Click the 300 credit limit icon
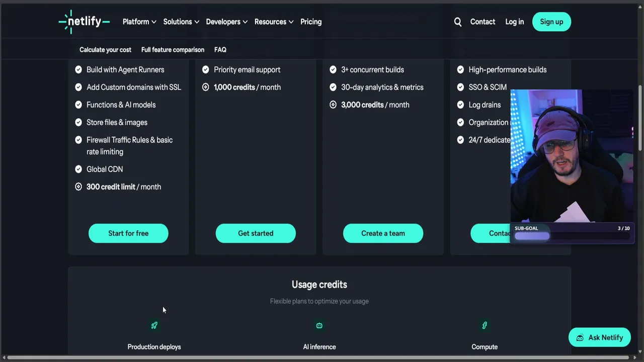This screenshot has height=362, width=644. coord(78,187)
